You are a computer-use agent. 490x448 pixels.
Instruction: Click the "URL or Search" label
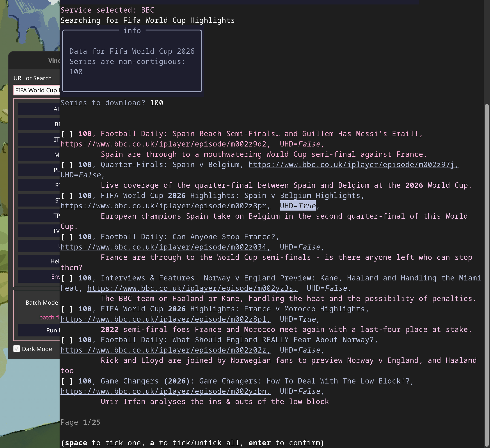(x=32, y=78)
